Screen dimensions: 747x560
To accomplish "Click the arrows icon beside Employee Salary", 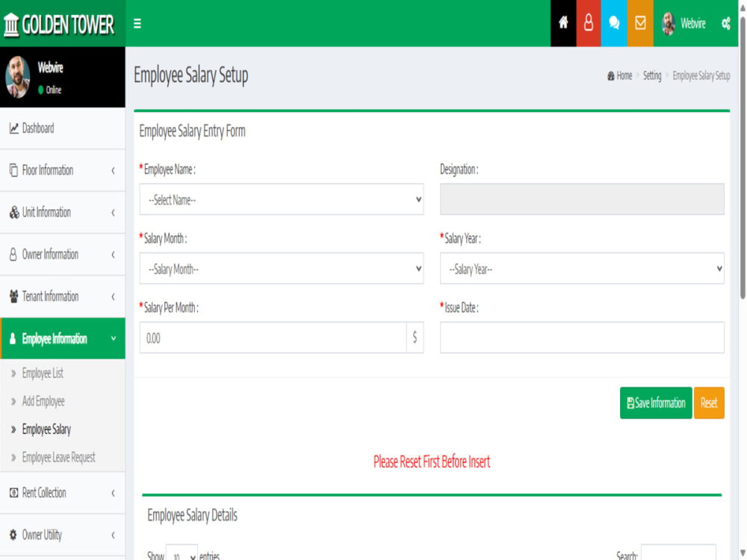I will 13,429.
